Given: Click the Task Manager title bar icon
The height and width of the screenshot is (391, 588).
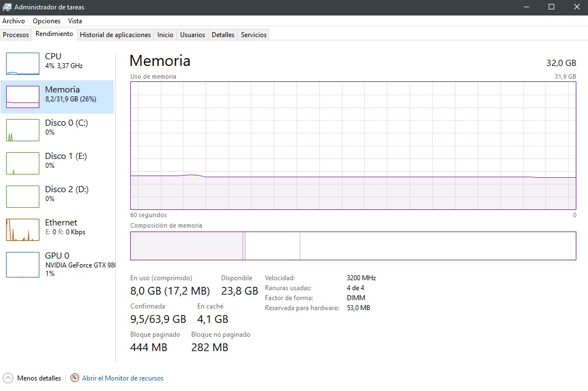Looking at the screenshot, I should tap(7, 7).
